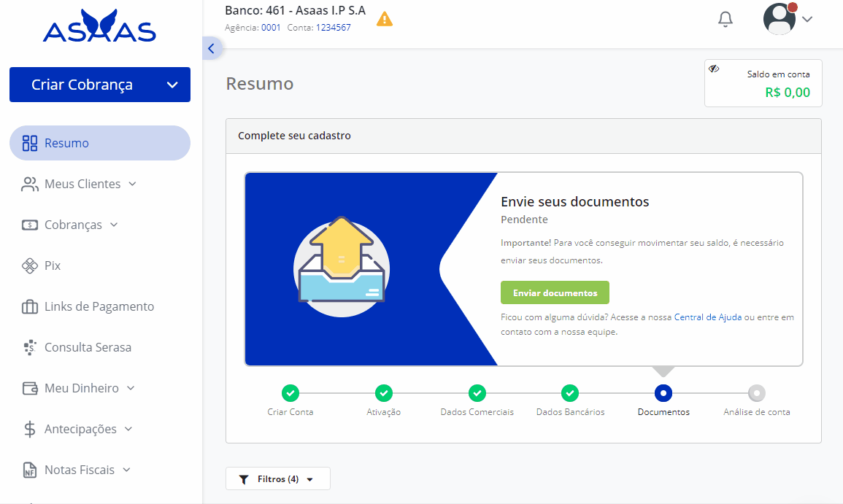The height and width of the screenshot is (504, 843).
Task: Toggle balance visibility eye icon
Action: click(x=714, y=69)
